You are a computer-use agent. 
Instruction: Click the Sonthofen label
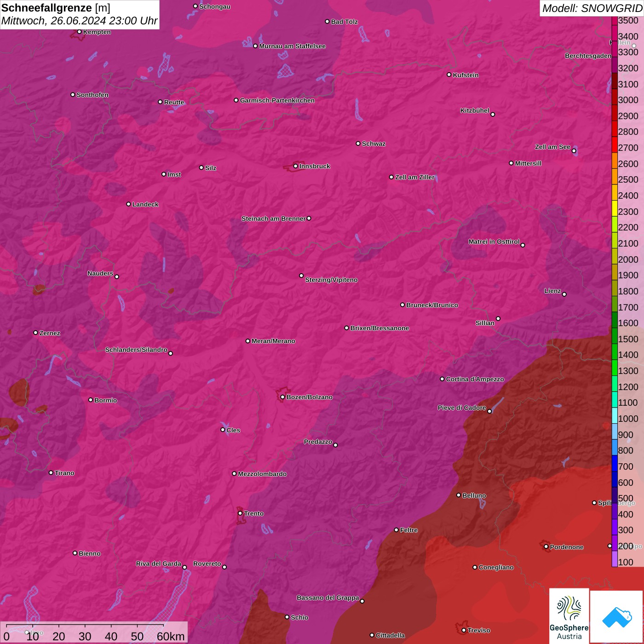93,95
